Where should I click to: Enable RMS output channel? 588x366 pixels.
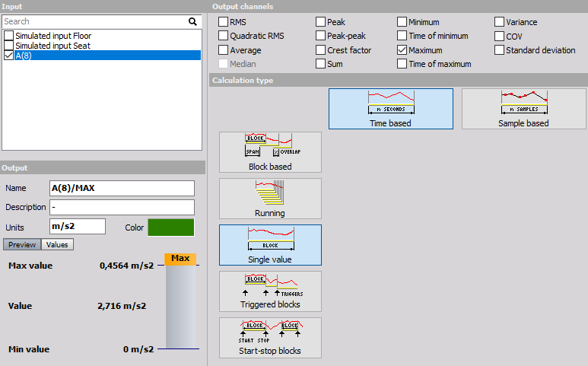click(x=223, y=22)
